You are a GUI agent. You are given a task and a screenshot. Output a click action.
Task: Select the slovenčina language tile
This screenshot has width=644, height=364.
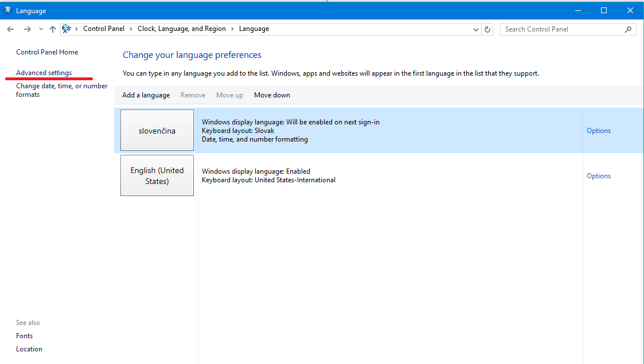pos(157,130)
